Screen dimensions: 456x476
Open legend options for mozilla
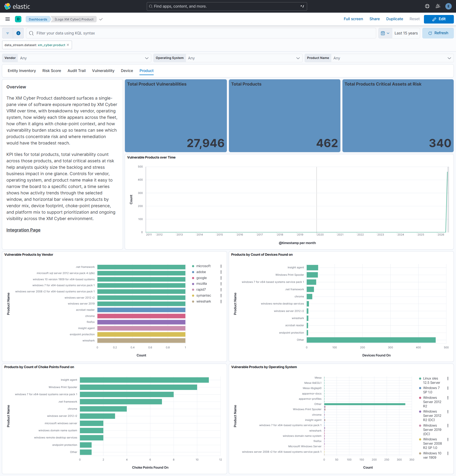pos(221,284)
